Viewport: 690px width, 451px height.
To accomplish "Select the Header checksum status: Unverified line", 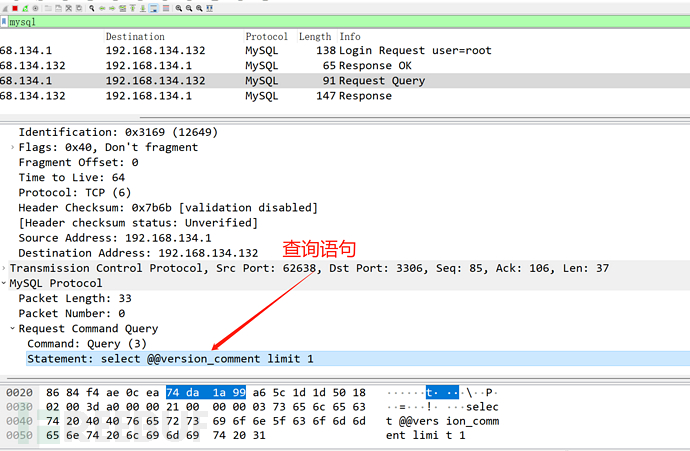I will (x=138, y=223).
